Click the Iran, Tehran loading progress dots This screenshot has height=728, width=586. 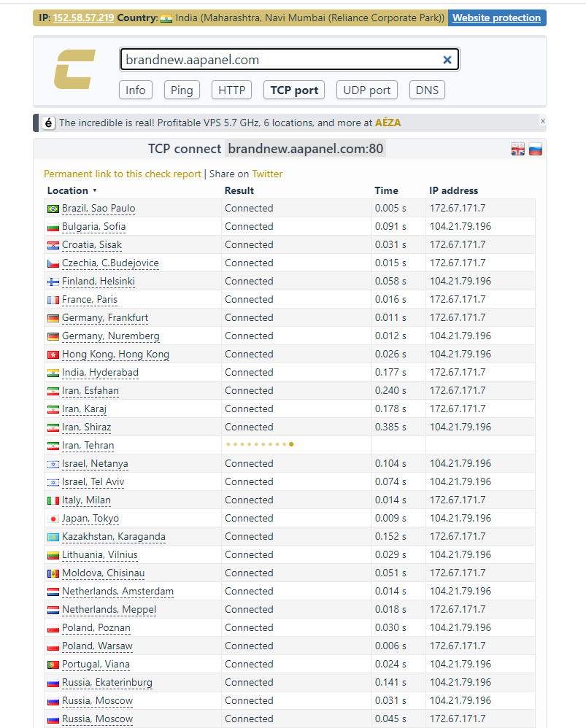coord(260,444)
